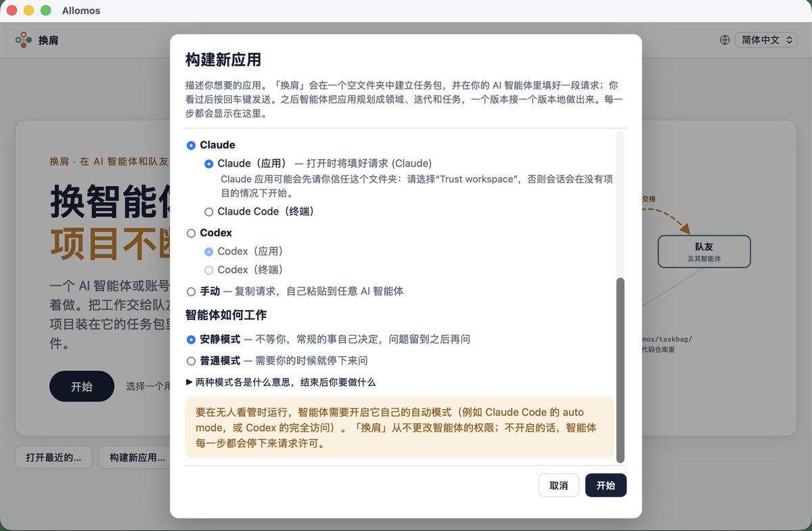The width and height of the screenshot is (812, 531).
Task: Select the Codex radio button
Action: coord(191,233)
